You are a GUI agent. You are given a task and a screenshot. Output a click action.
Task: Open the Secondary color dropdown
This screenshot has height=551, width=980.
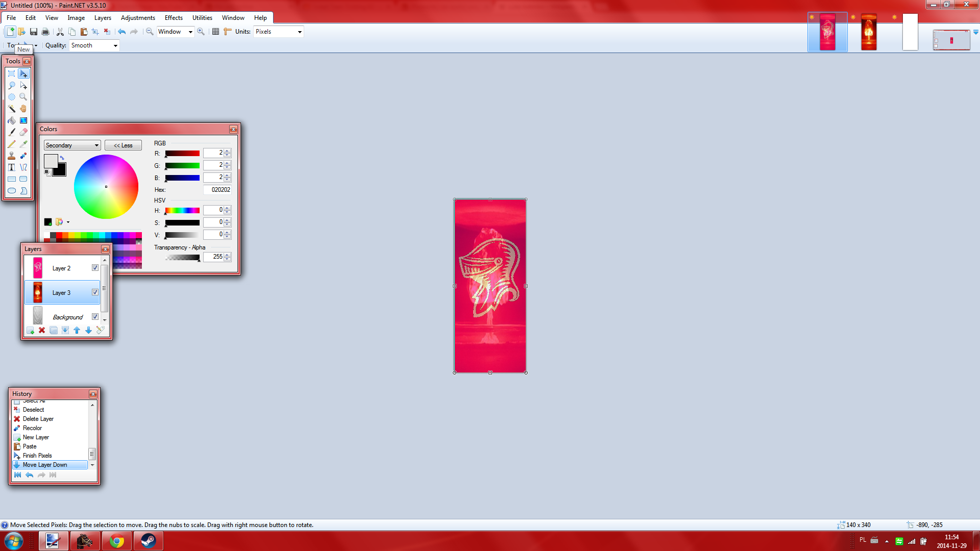tap(72, 145)
